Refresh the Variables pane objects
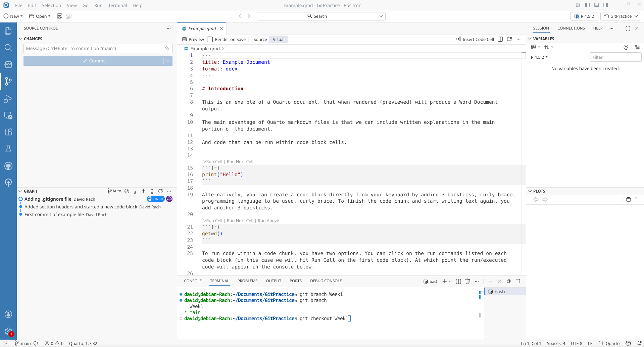The height and width of the screenshot is (347, 644). tap(626, 47)
